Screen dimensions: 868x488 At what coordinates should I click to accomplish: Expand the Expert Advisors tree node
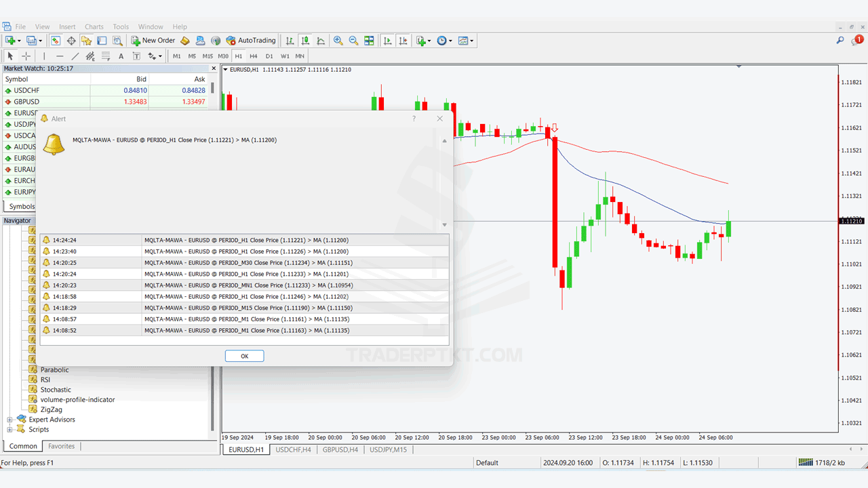(10, 420)
